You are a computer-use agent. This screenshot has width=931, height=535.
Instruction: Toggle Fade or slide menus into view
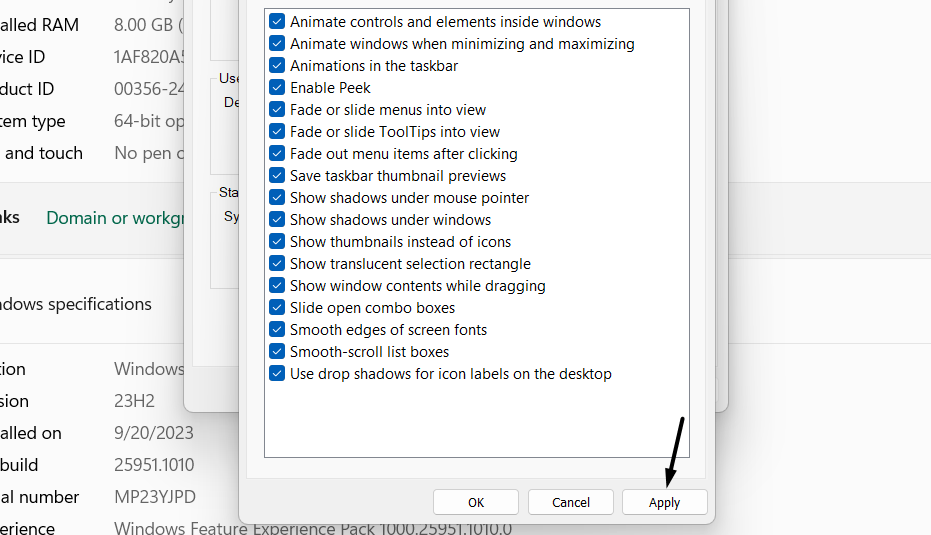(277, 110)
